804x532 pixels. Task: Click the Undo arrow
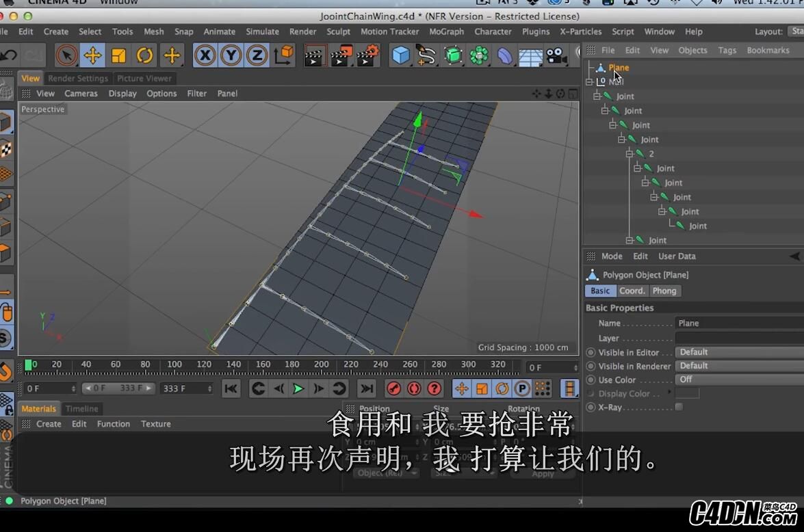(9, 55)
